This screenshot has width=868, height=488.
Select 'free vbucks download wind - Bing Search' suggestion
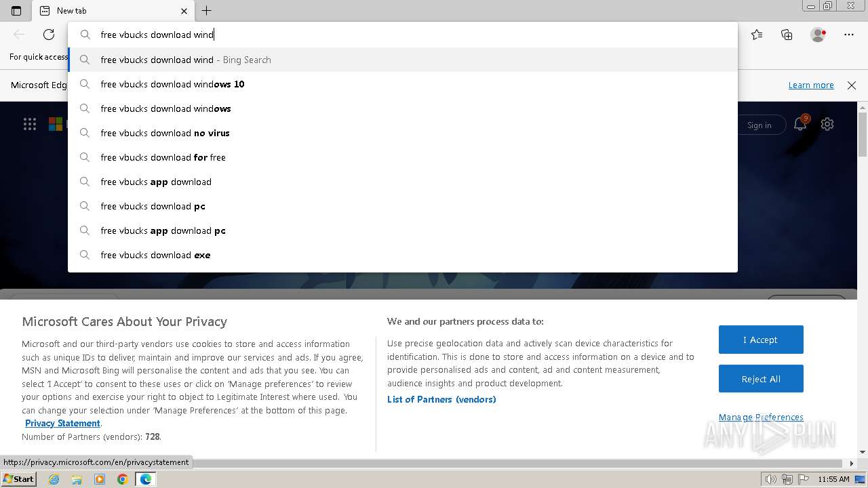[403, 60]
